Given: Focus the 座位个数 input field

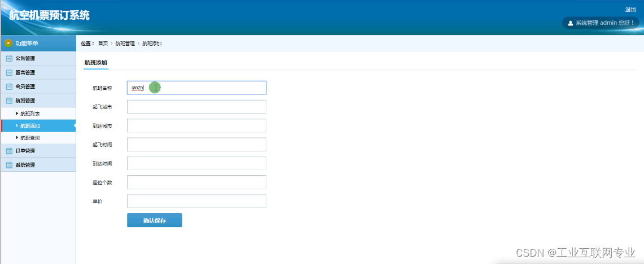Looking at the screenshot, I should pos(197,182).
